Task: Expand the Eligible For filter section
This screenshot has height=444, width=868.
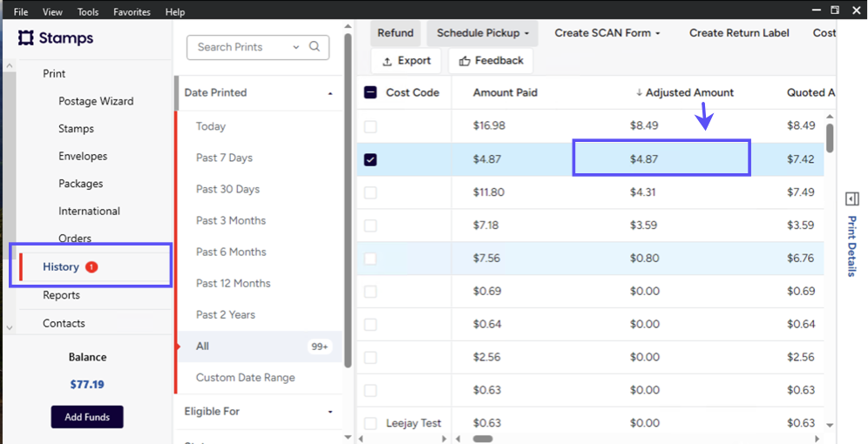Action: click(x=330, y=412)
